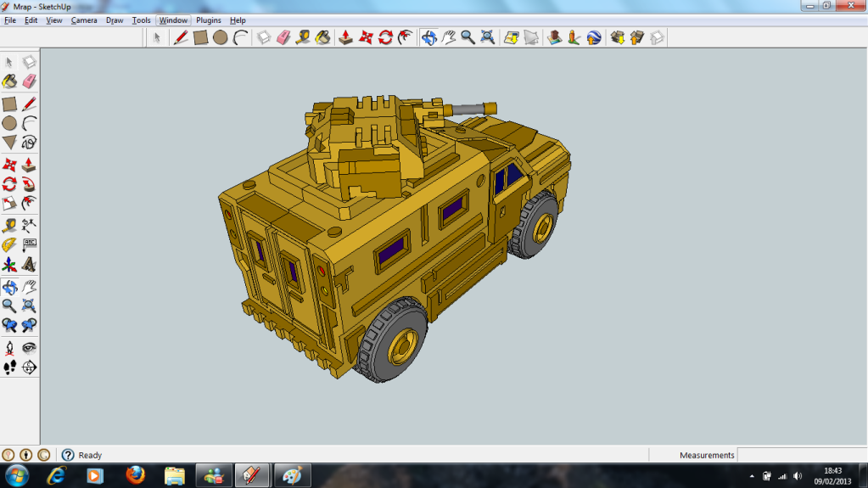
Task: Activate the Follow Me tool
Action: tap(29, 184)
